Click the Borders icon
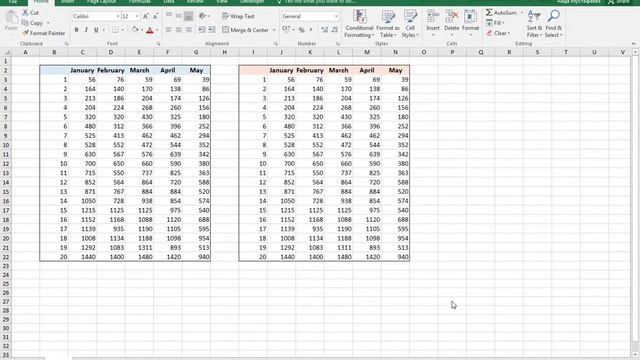Viewport: 640px width, 360px height. click(x=116, y=30)
